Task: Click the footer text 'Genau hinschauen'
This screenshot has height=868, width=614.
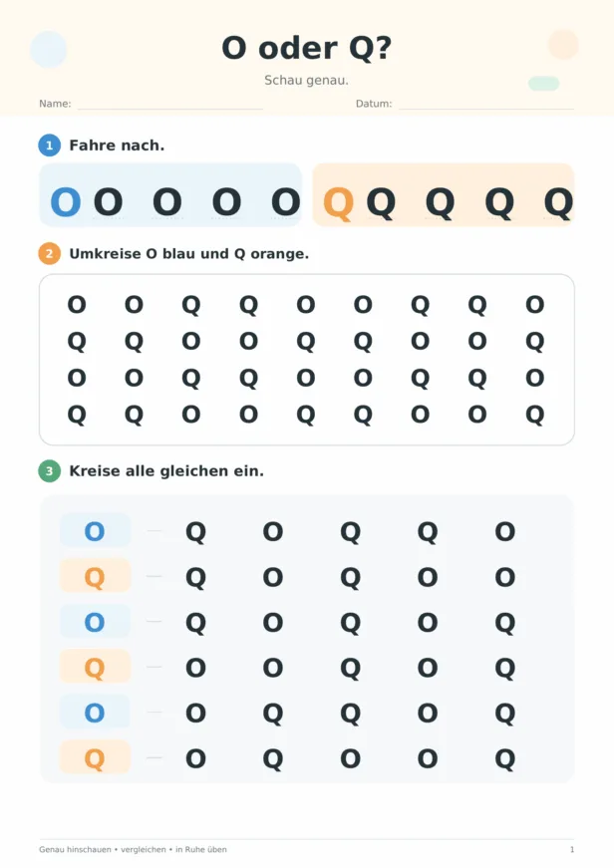Action: (75, 849)
